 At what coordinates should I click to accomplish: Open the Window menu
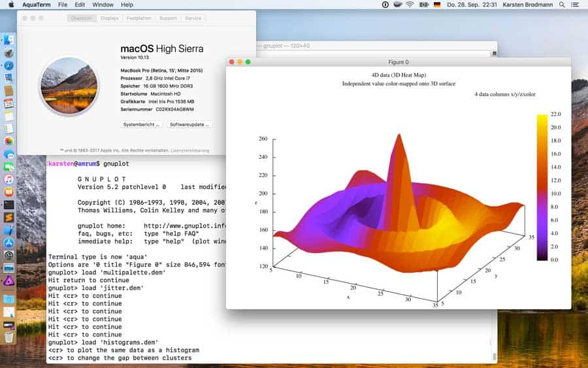pyautogui.click(x=103, y=5)
